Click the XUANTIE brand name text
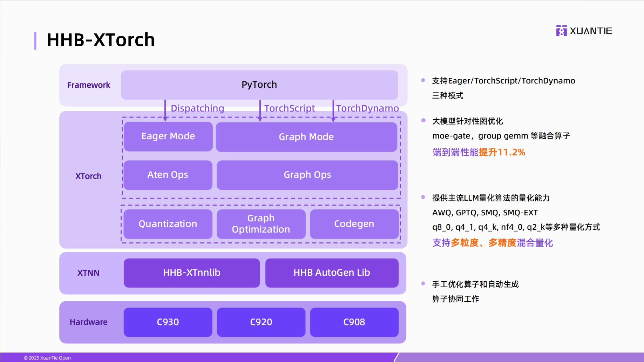 (x=591, y=31)
